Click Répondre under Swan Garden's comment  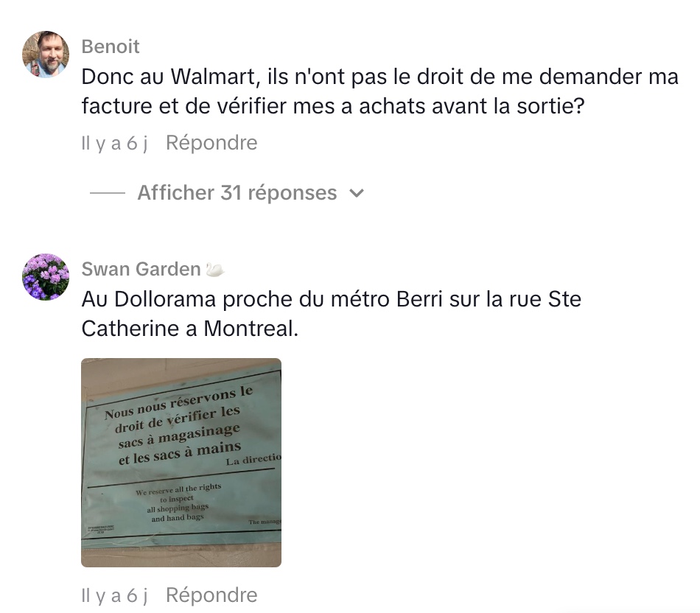pyautogui.click(x=211, y=595)
